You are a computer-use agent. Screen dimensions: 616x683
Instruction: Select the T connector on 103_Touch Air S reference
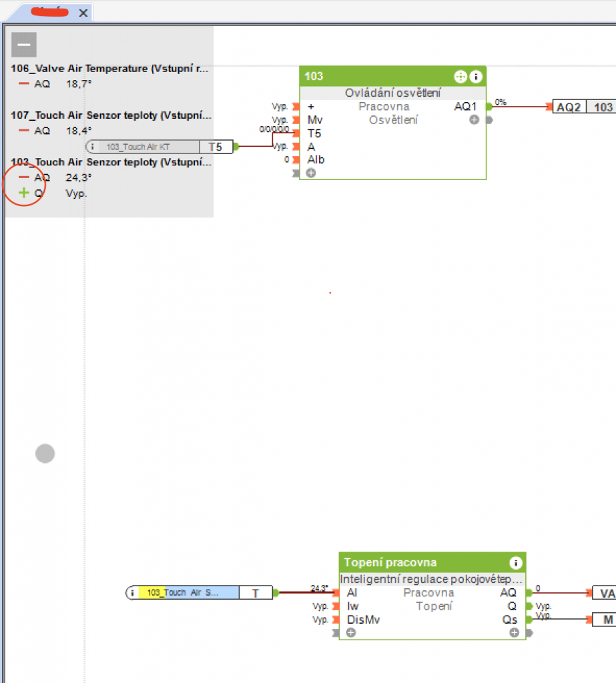256,592
